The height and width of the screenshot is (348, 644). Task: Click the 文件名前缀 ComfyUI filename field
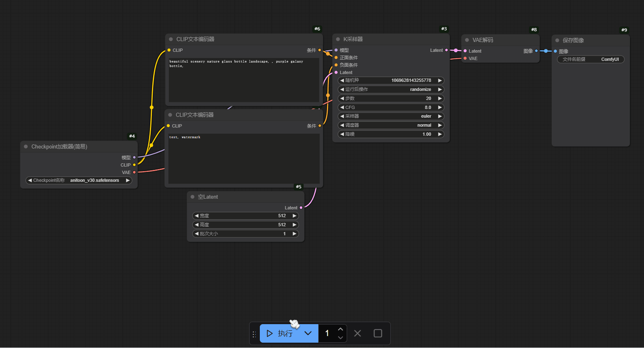[x=590, y=59]
